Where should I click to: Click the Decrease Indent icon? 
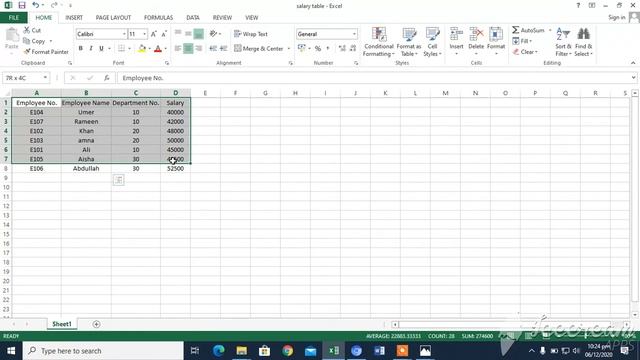tap(213, 49)
